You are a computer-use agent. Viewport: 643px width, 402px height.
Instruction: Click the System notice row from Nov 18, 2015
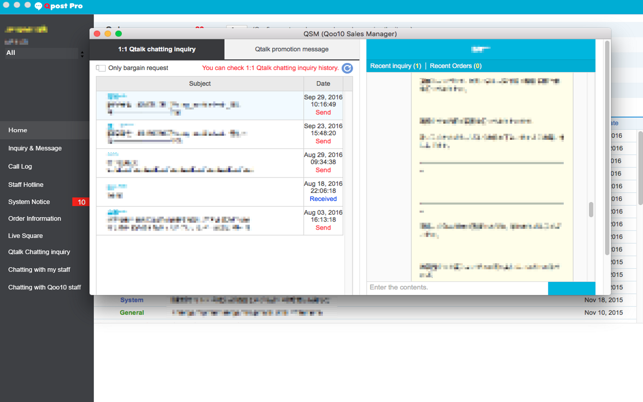(365, 300)
